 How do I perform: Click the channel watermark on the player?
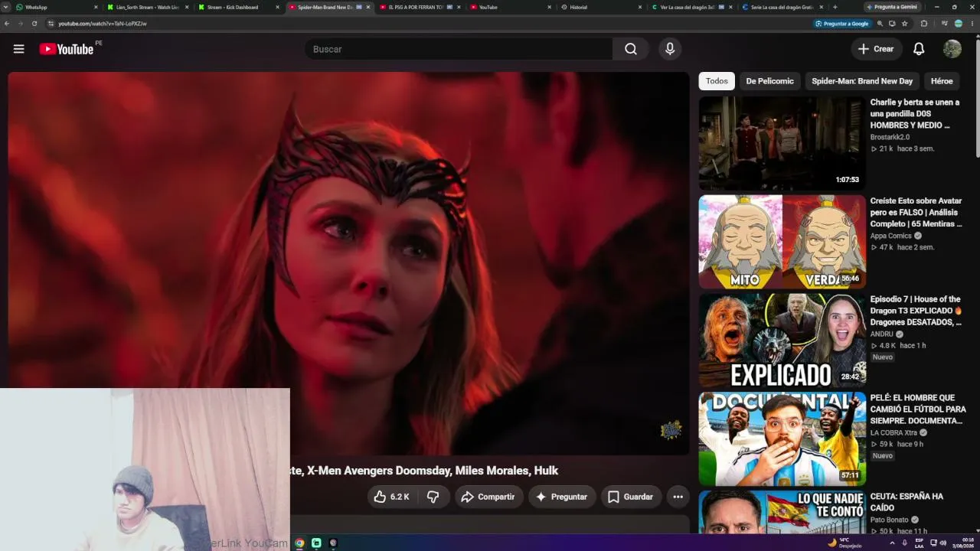pos(671,430)
